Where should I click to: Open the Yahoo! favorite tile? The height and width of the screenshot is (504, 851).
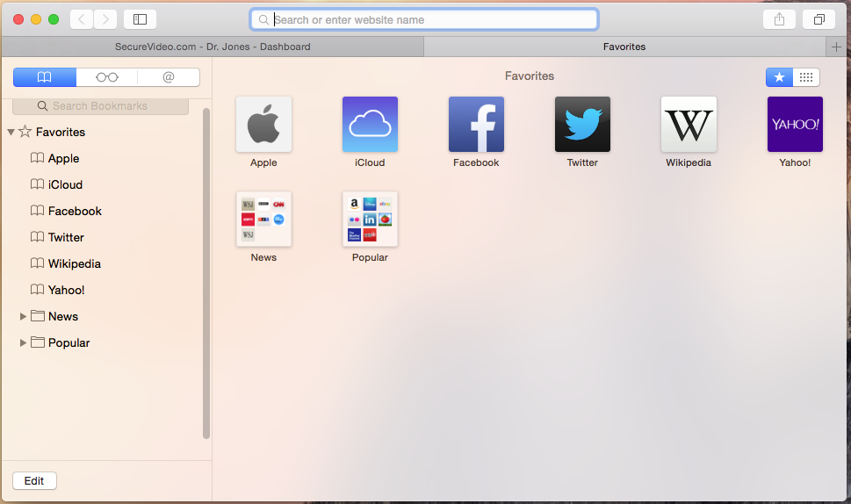(795, 125)
